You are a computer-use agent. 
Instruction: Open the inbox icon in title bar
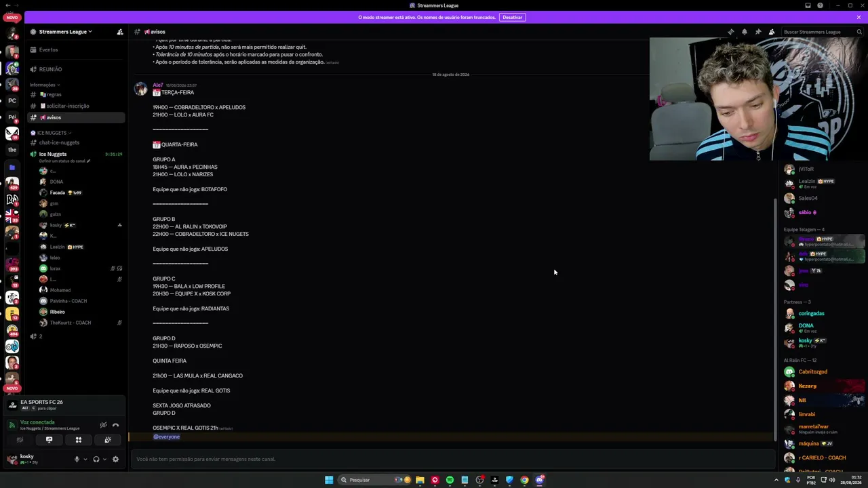click(x=808, y=5)
